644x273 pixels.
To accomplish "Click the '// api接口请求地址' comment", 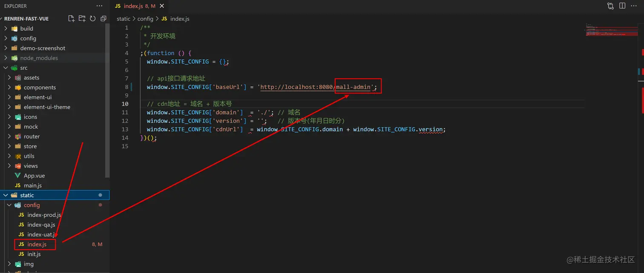I will pos(176,78).
